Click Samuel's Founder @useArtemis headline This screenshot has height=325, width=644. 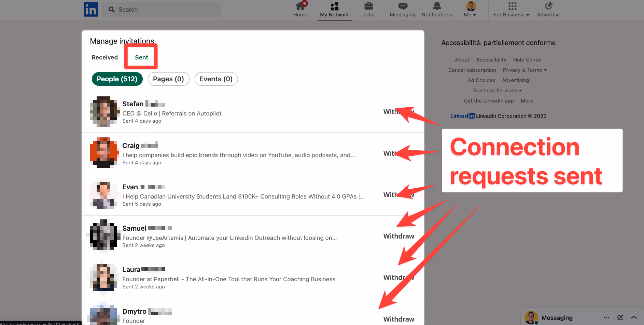(229, 238)
